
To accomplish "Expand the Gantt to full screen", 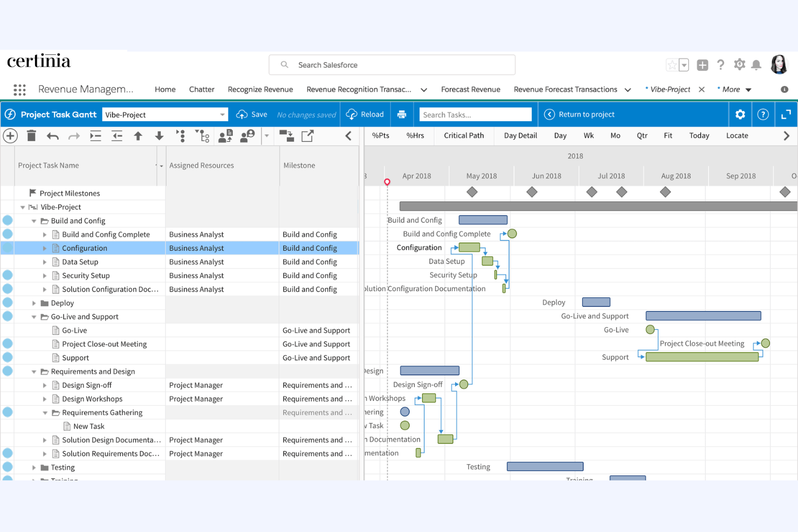I will point(786,114).
